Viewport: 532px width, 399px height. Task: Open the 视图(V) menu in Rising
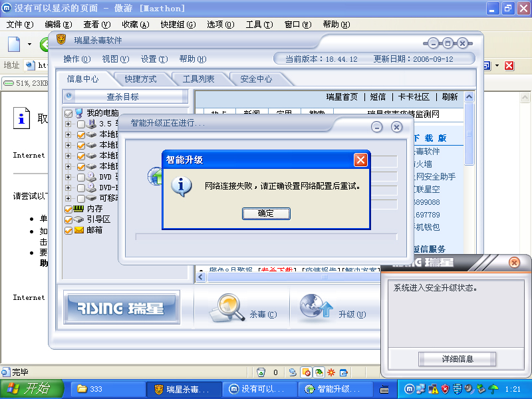point(115,59)
